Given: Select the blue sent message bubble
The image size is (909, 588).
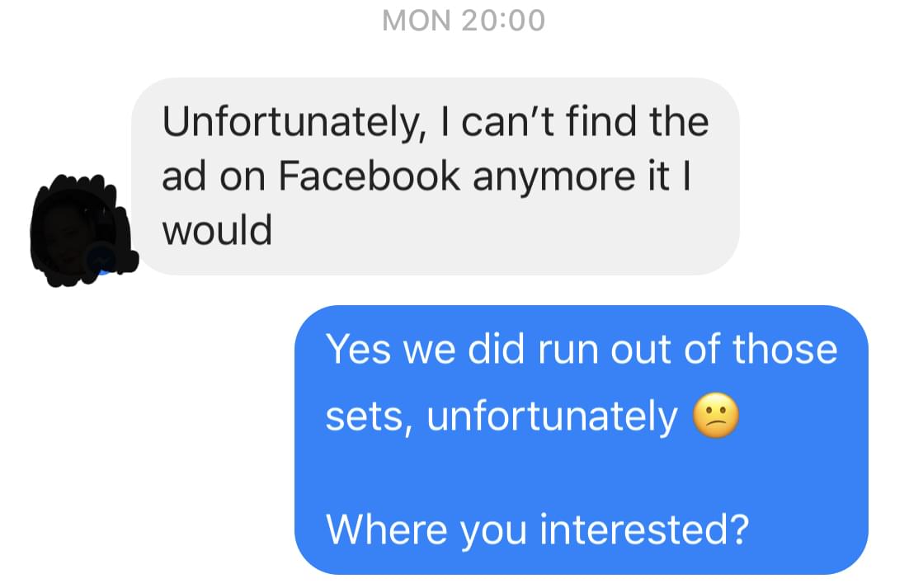Looking at the screenshot, I should click(x=581, y=440).
